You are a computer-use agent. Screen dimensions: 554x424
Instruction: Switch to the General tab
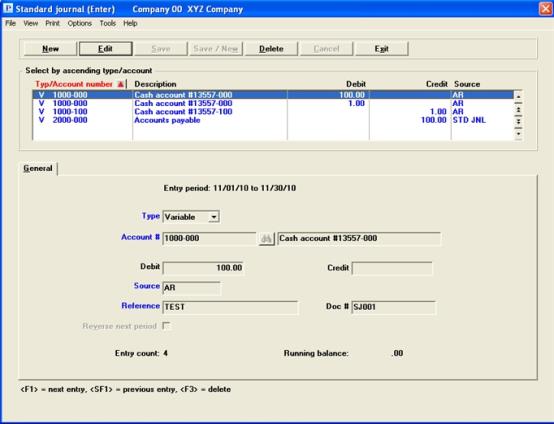[38, 168]
